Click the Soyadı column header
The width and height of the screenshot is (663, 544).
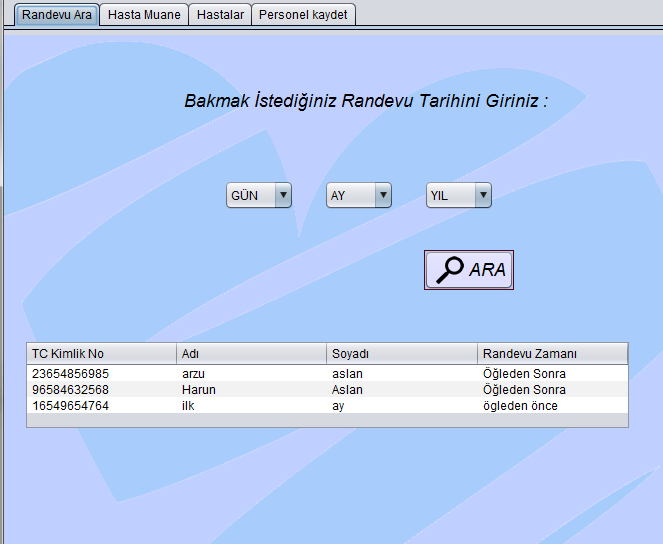coord(402,354)
